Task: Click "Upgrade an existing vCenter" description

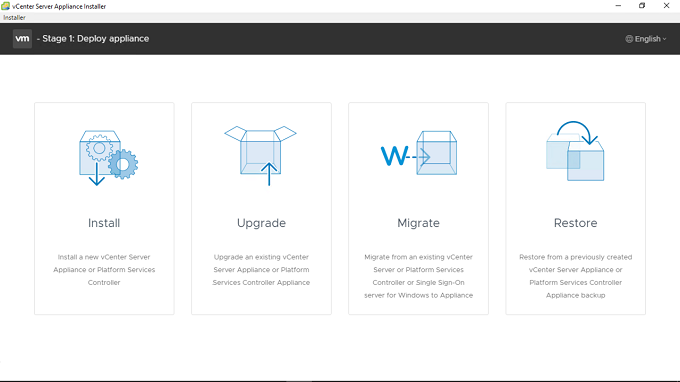Action: point(261,270)
